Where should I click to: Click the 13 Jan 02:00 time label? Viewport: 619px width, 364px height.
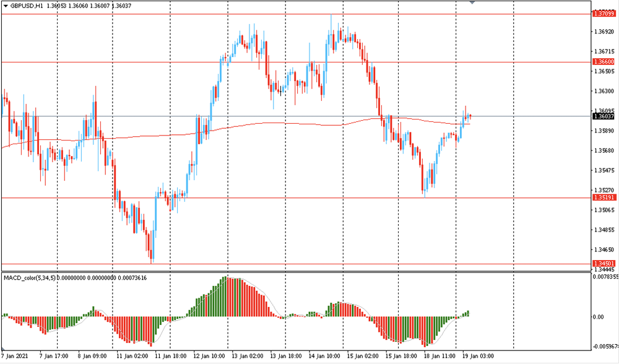pyautogui.click(x=248, y=356)
